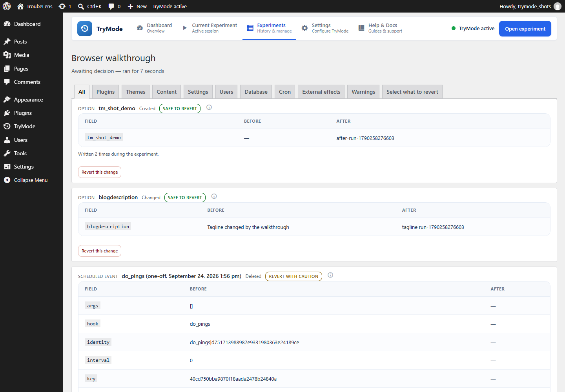The image size is (565, 392).
Task: Revert the blogdescription option change
Action: [100, 251]
